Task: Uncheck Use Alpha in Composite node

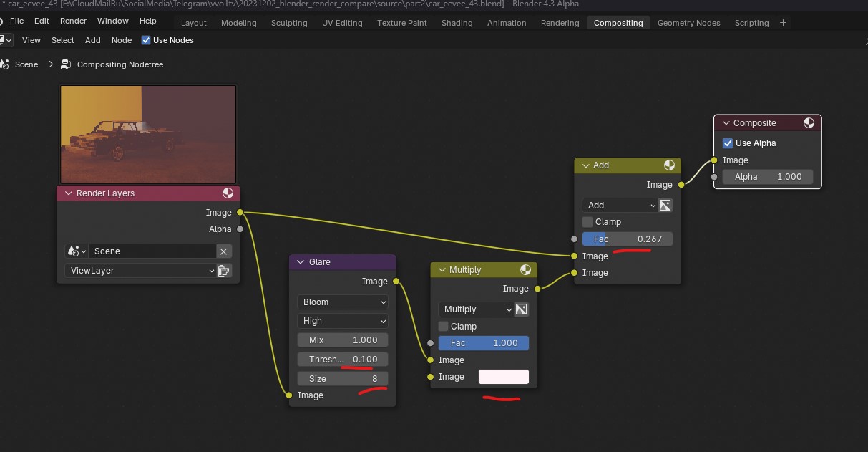Action: click(728, 143)
